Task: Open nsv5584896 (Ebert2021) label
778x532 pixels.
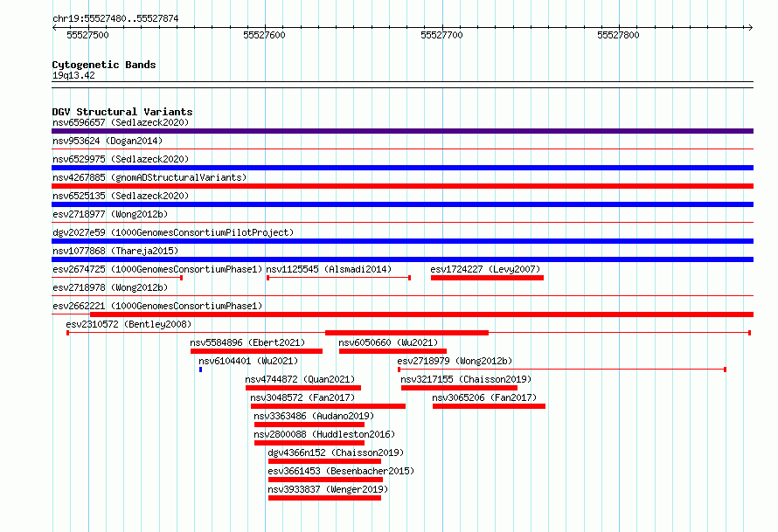Action: [x=247, y=342]
